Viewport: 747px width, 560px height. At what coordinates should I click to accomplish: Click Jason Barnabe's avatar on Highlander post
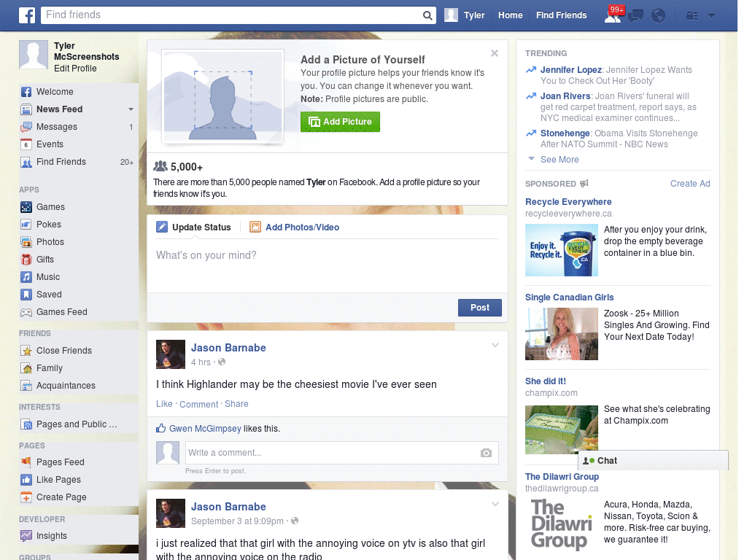(x=171, y=354)
